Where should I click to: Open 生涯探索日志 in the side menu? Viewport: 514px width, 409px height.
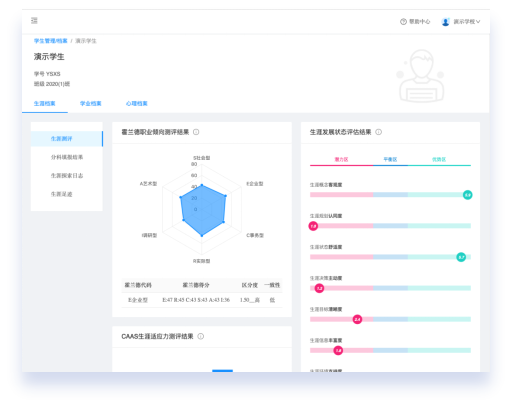(x=67, y=176)
